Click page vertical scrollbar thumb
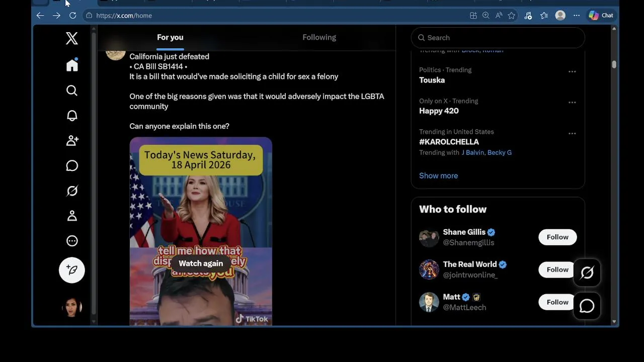Screen dimensions: 644x362 [x=614, y=64]
